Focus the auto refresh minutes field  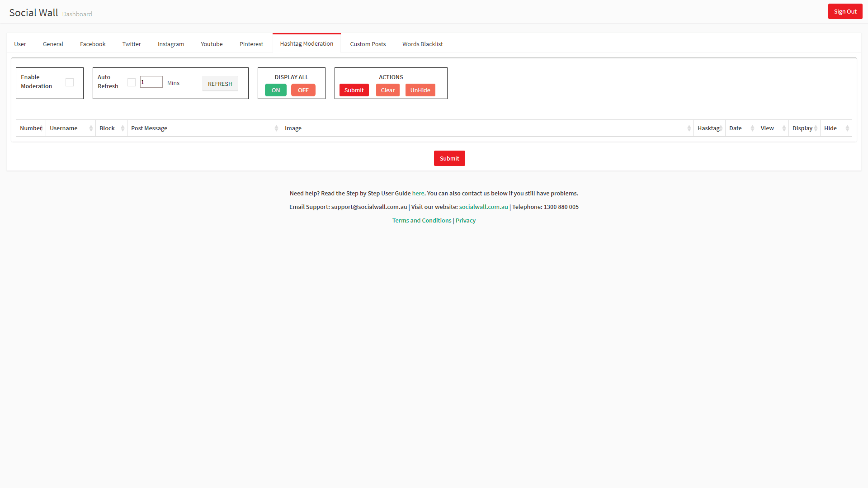coord(151,82)
